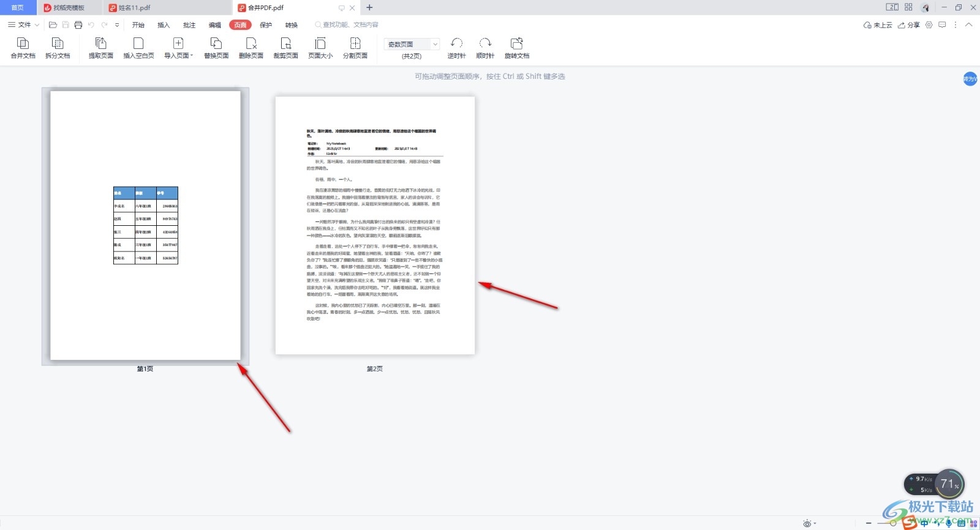Switch to the 转换 ribbon tab
The height and width of the screenshot is (530, 980).
[x=292, y=25]
